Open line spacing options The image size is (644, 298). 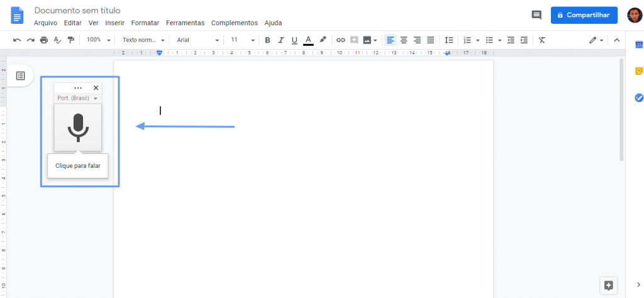449,40
